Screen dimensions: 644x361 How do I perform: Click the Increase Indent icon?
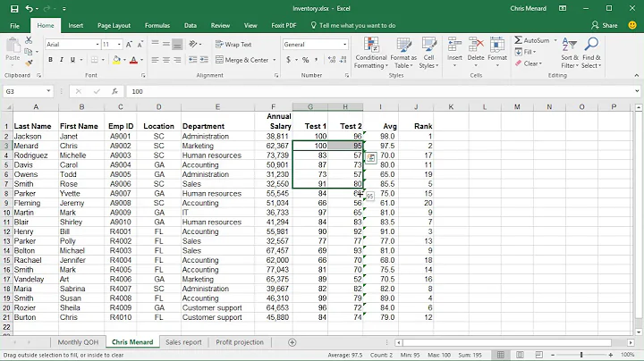pos(204,60)
